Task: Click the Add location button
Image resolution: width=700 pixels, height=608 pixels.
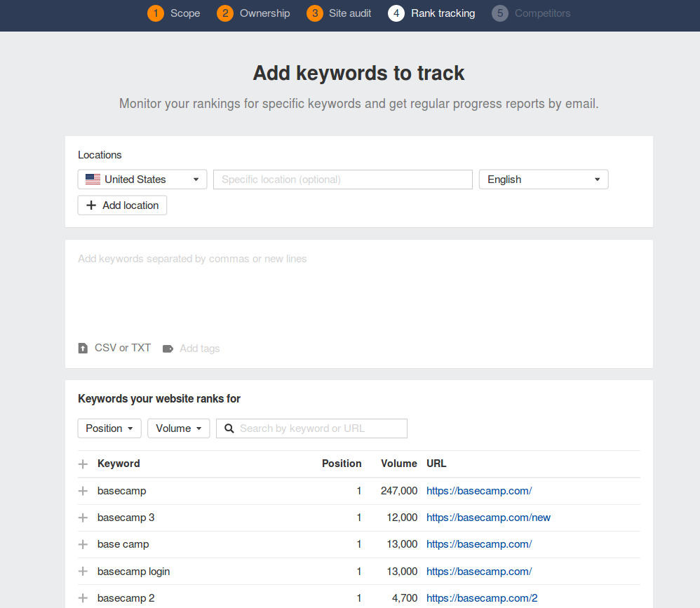Action: 122,205
